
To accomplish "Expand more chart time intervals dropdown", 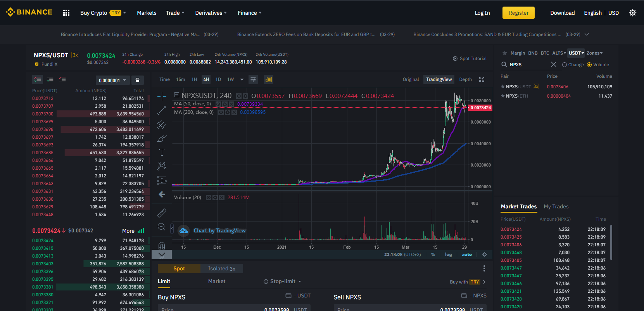I will [x=242, y=79].
